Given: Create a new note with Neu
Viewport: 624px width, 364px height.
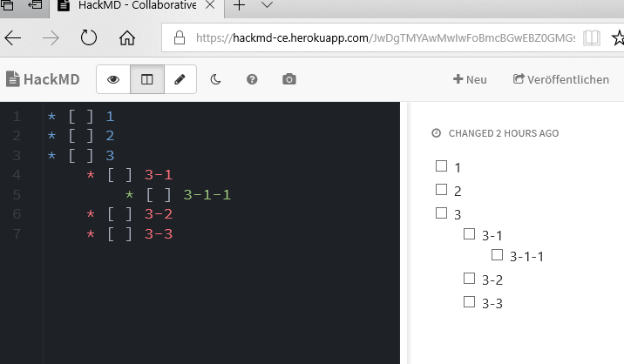Looking at the screenshot, I should pyautogui.click(x=470, y=79).
